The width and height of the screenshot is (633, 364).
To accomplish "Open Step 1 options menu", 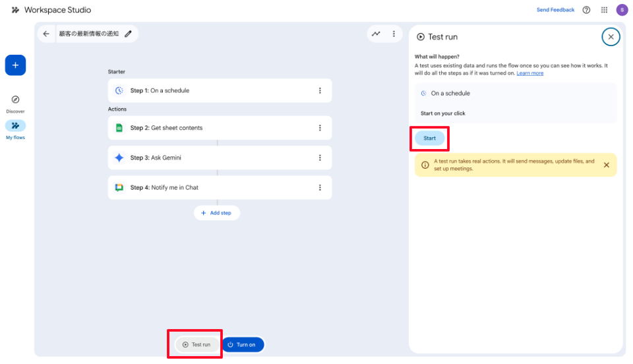I will (x=320, y=91).
